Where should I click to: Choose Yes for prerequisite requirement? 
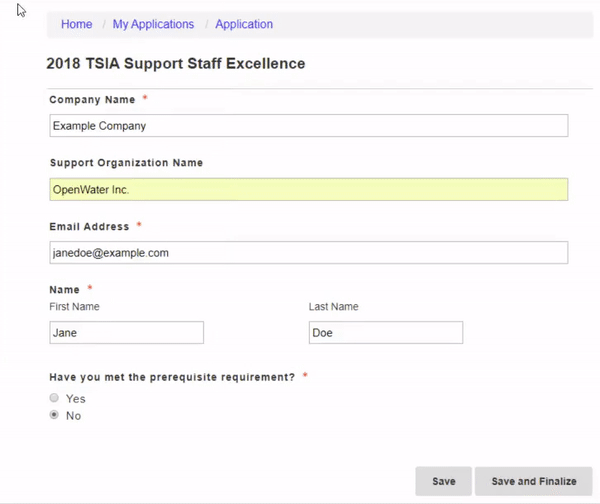pyautogui.click(x=54, y=398)
